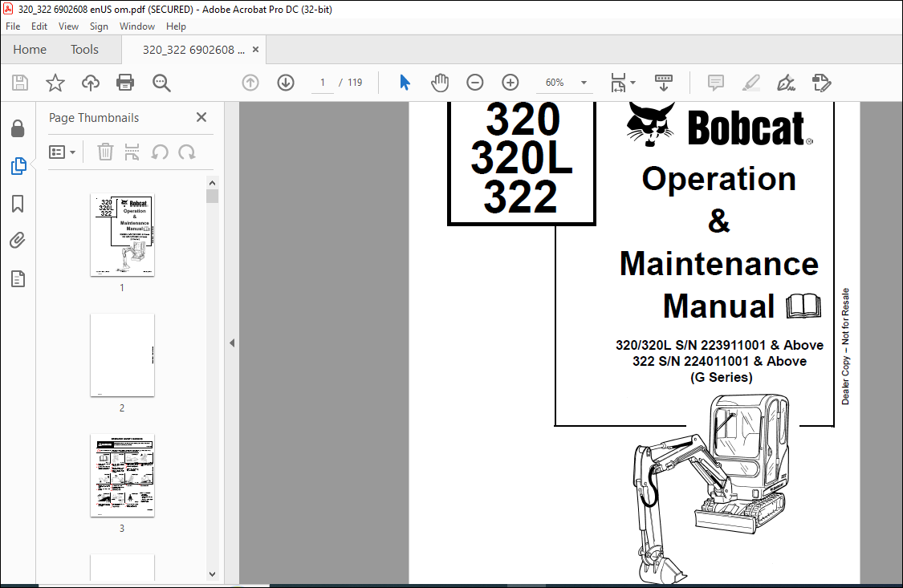This screenshot has height=588, width=903.
Task: Delete selected page with trash icon
Action: coord(105,152)
